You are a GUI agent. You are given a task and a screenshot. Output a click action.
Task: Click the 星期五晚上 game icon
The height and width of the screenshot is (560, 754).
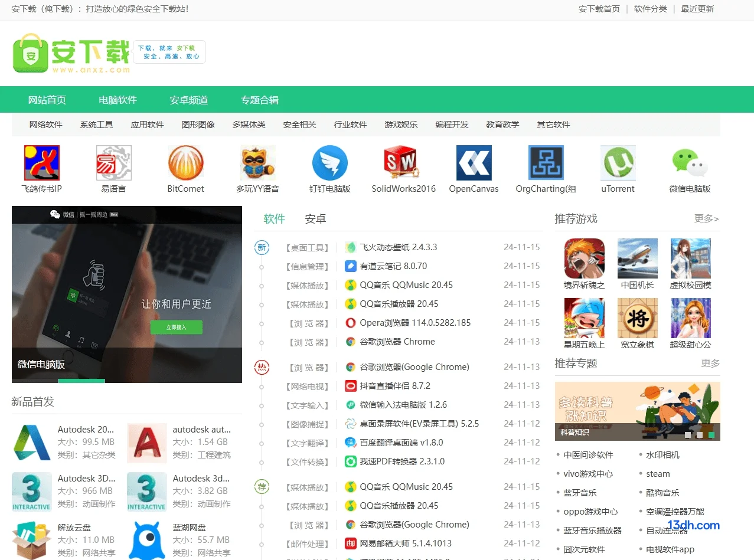coord(584,318)
